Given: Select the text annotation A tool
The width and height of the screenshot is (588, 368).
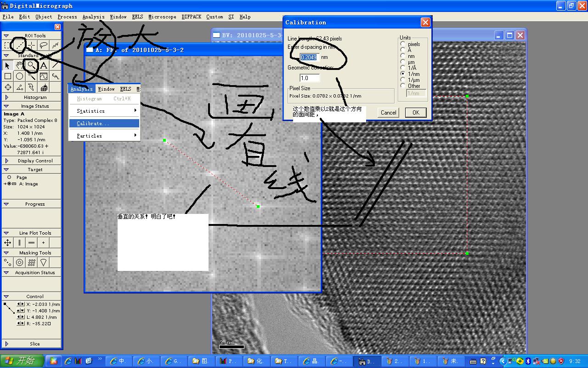Looking at the screenshot, I should 44,65.
